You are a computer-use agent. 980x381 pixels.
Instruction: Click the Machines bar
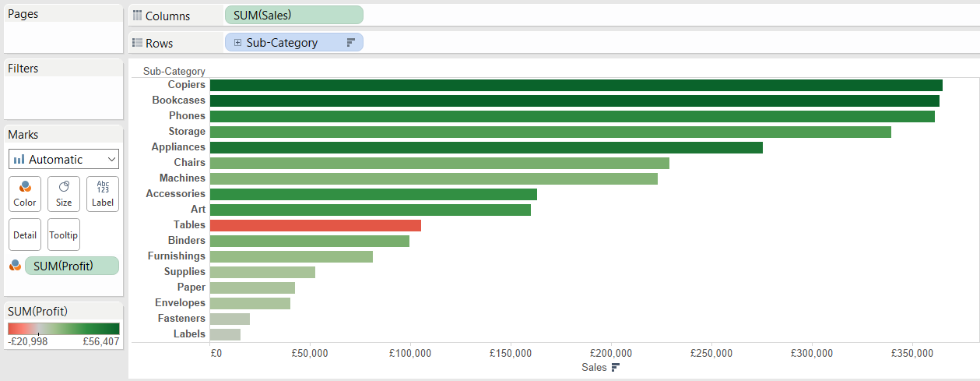coord(434,178)
